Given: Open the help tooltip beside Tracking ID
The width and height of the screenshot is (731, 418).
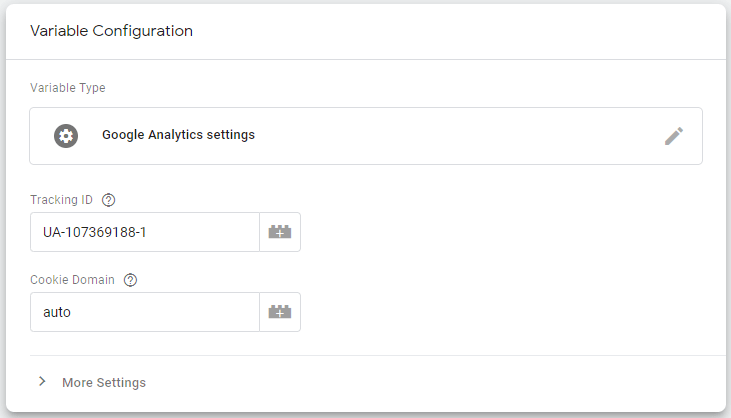Looking at the screenshot, I should tap(109, 200).
